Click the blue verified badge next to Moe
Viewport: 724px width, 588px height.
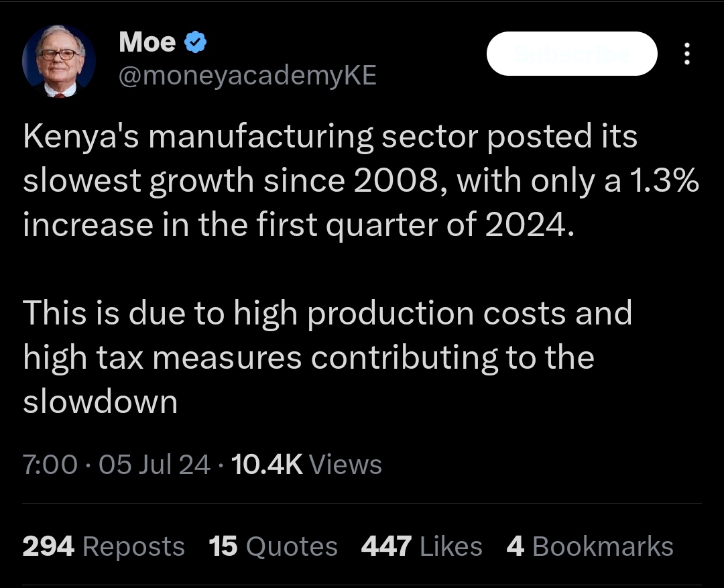point(195,44)
